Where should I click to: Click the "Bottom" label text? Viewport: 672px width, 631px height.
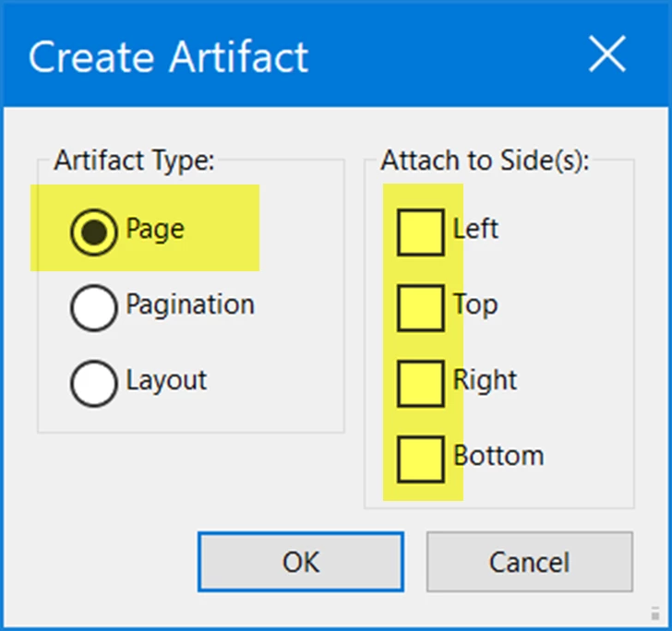pyautogui.click(x=498, y=456)
